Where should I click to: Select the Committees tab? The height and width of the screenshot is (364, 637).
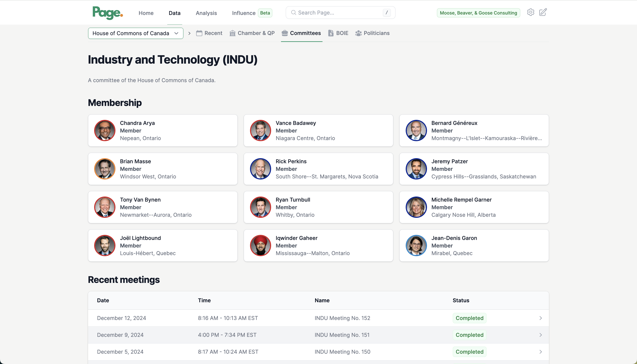click(301, 33)
